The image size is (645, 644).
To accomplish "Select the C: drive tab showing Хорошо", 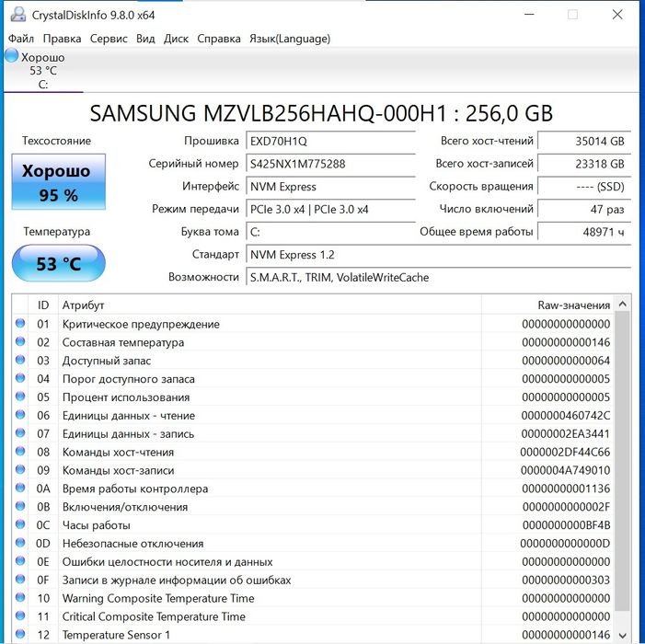I will coord(42,70).
